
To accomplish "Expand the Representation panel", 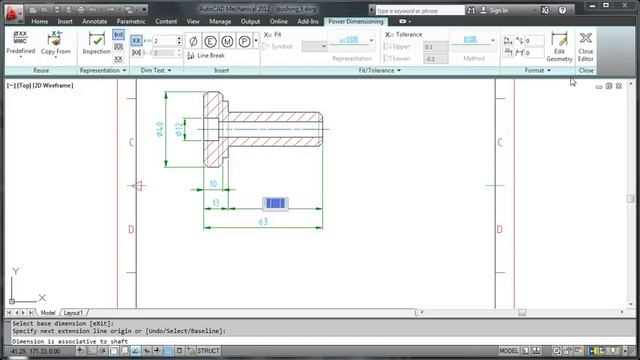I will pos(102,70).
